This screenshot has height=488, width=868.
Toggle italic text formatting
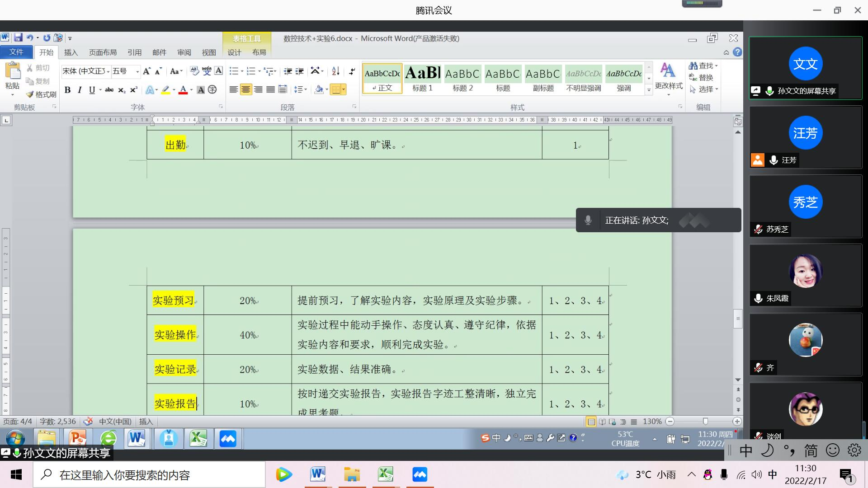pyautogui.click(x=80, y=90)
